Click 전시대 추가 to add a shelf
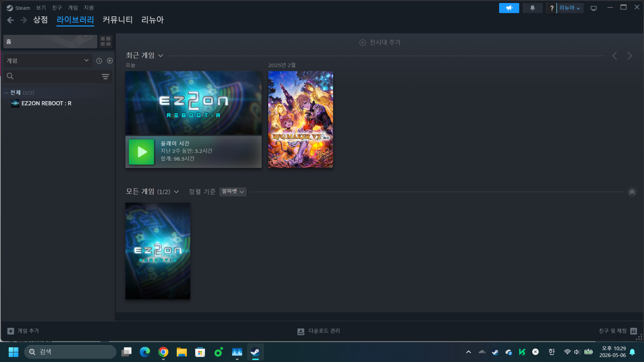Image resolution: width=644 pixels, height=362 pixels. (380, 43)
